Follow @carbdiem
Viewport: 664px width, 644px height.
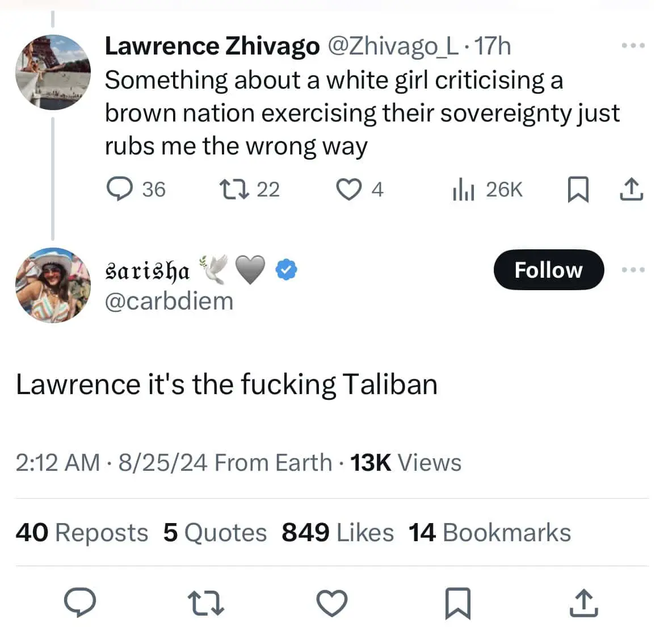click(x=548, y=270)
